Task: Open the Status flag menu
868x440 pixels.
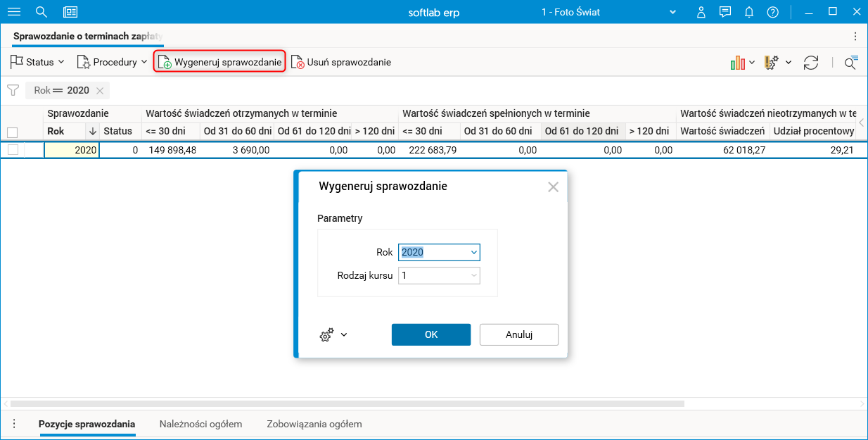Action: tap(37, 62)
